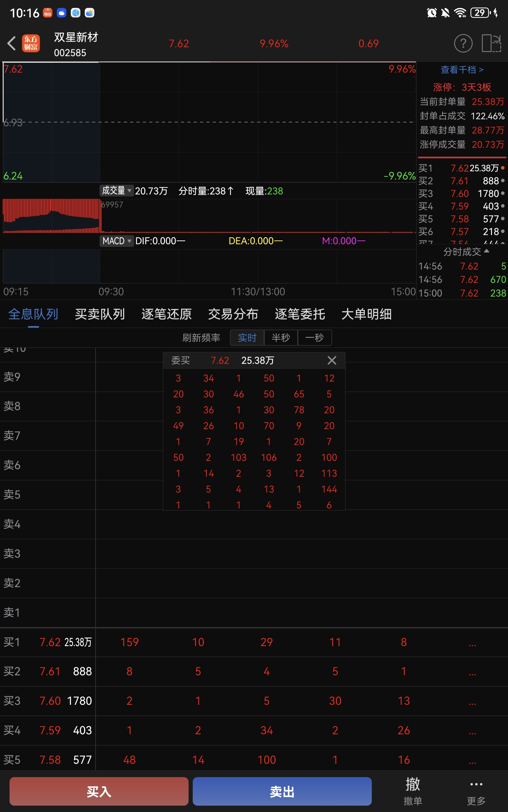Switch to 逐笔委托 tab
The image size is (508, 812).
(300, 314)
